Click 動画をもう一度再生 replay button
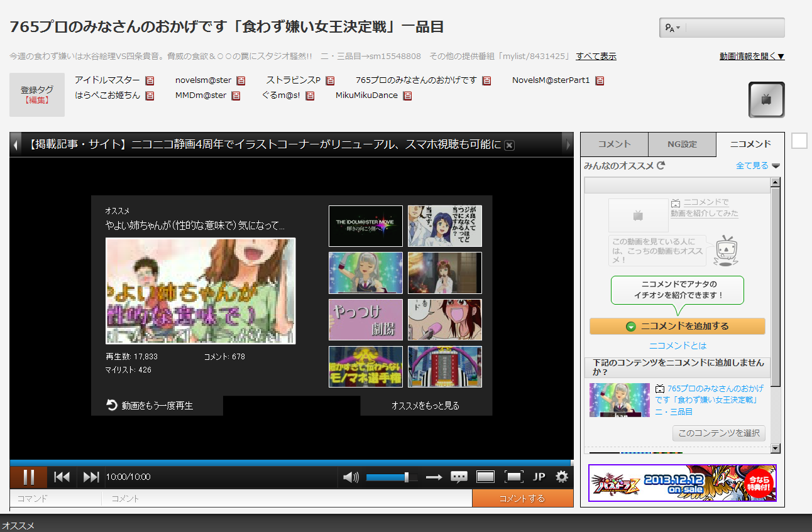The image size is (812, 532). click(x=150, y=406)
